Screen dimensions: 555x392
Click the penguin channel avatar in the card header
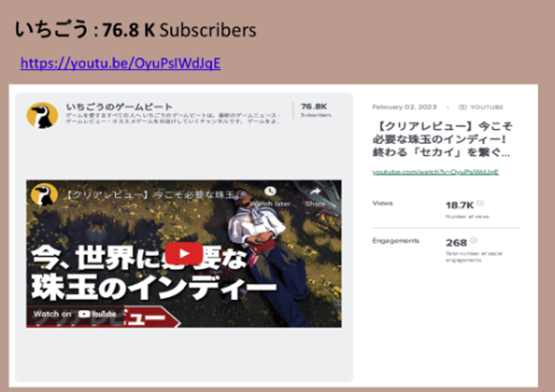point(42,115)
